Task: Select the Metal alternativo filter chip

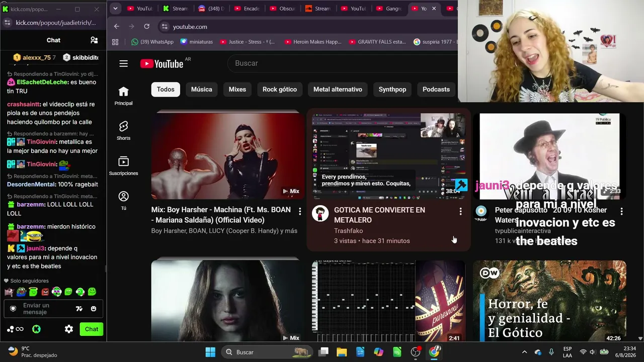Action: pos(338,89)
